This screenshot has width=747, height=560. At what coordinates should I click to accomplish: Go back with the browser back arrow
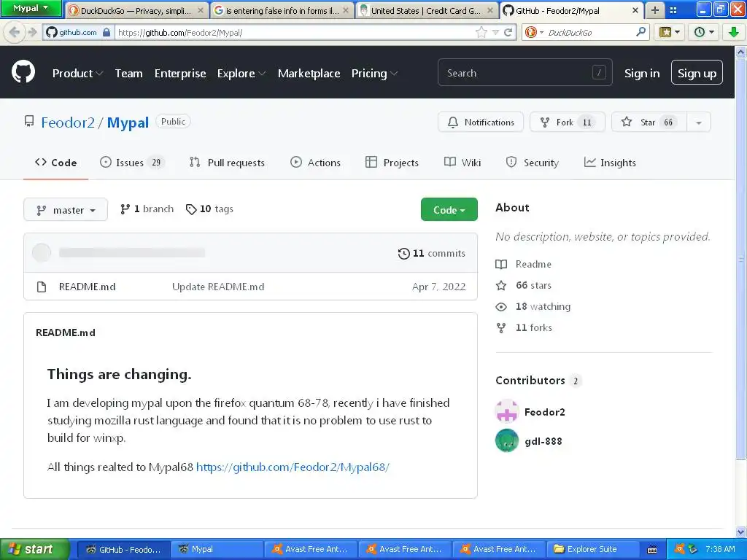tap(15, 32)
